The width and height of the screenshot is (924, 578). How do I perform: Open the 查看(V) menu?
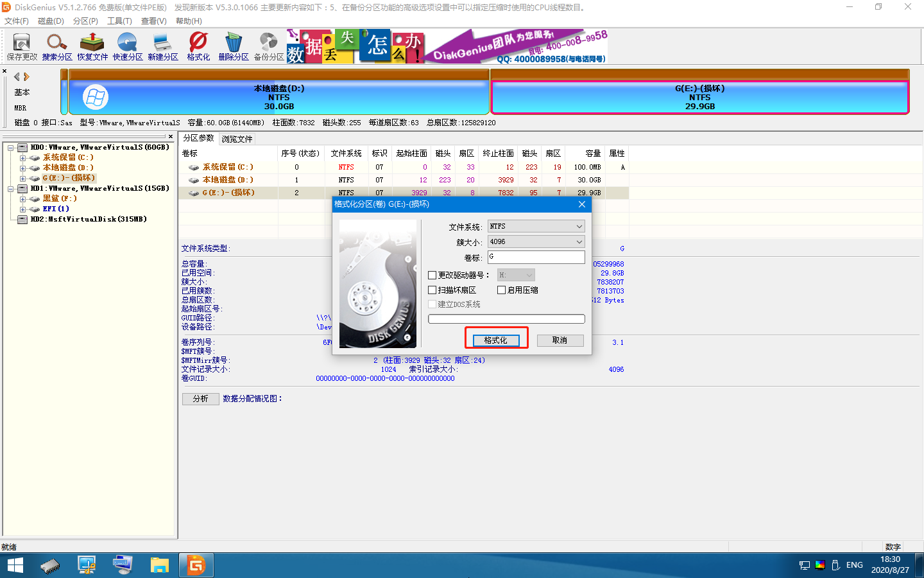point(154,21)
